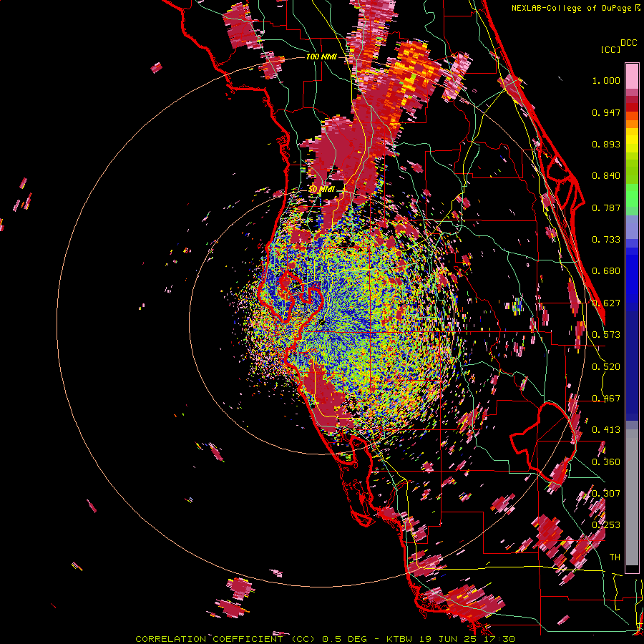Select the 0.253 legend value
The width and height of the screenshot is (644, 644).
click(606, 525)
